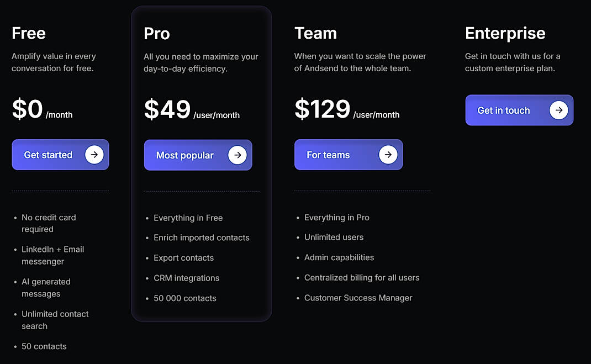Click the Enterprise plan heading

(x=505, y=33)
